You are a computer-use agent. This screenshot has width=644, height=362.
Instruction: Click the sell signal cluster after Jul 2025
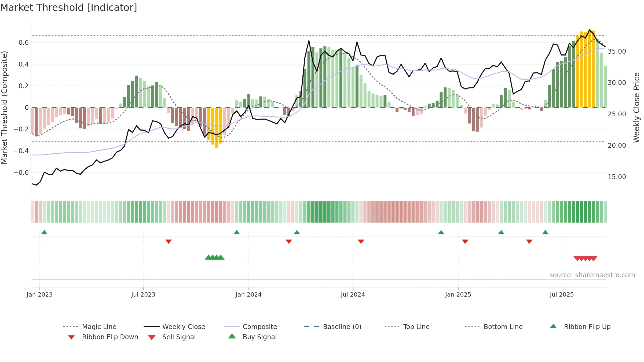point(586,258)
